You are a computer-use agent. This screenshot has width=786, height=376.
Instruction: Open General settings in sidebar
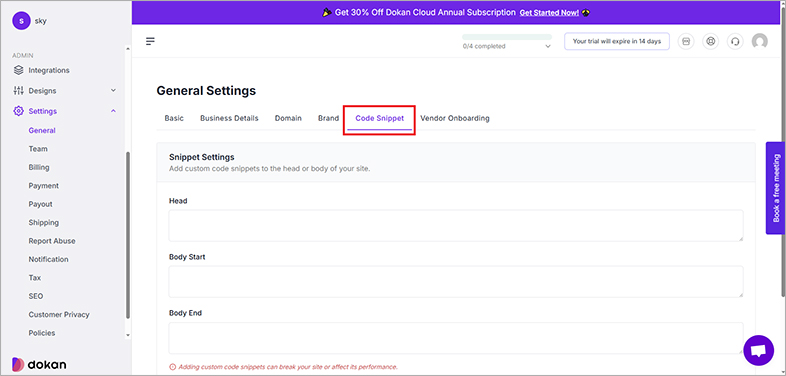coord(42,130)
